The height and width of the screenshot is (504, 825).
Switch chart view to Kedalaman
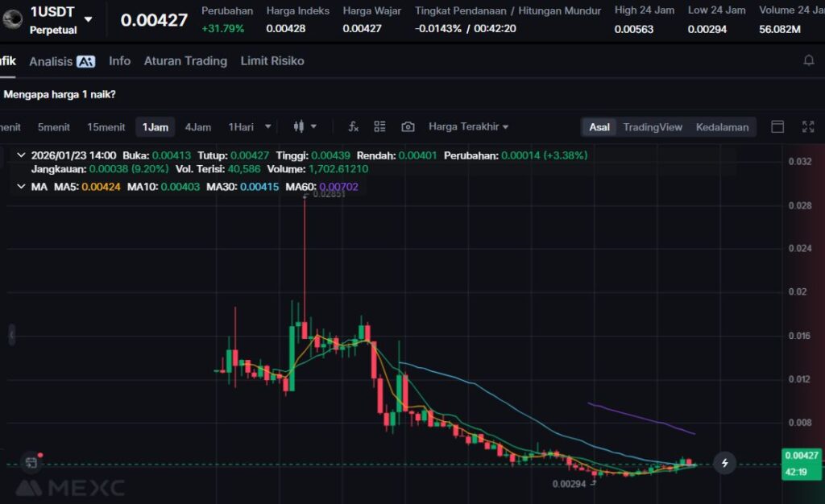722,126
